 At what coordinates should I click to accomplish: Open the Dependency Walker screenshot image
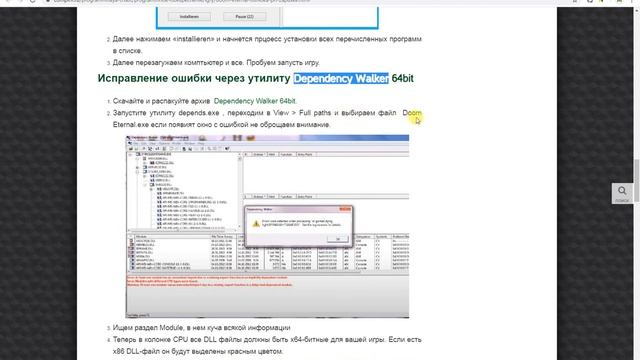267,227
